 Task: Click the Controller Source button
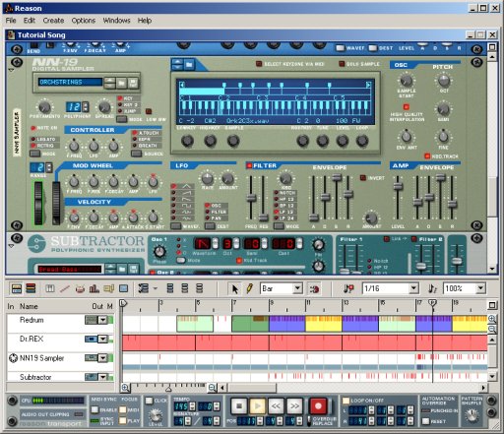[x=136, y=154]
